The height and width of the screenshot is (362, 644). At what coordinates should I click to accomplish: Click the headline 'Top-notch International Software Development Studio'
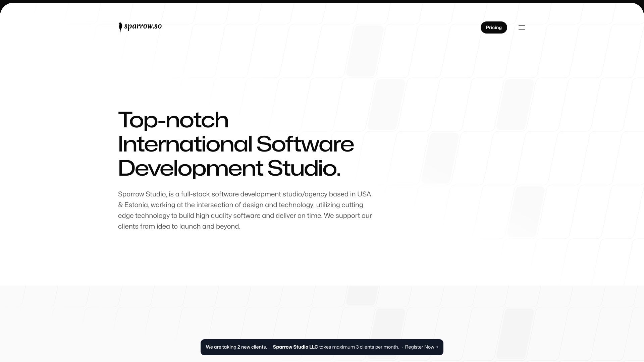pos(236,144)
